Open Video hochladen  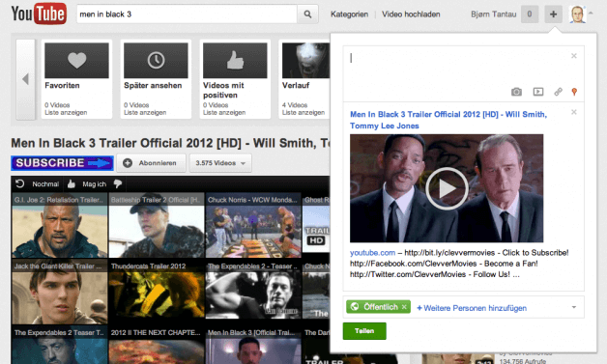[411, 14]
